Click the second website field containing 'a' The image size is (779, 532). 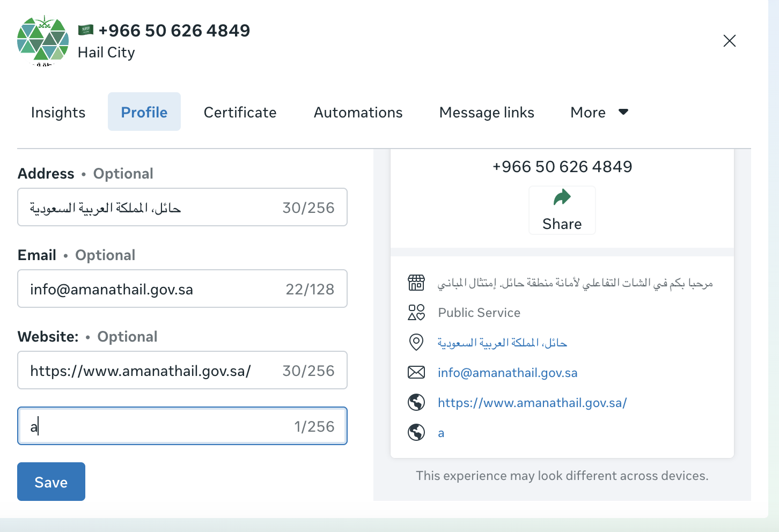182,426
